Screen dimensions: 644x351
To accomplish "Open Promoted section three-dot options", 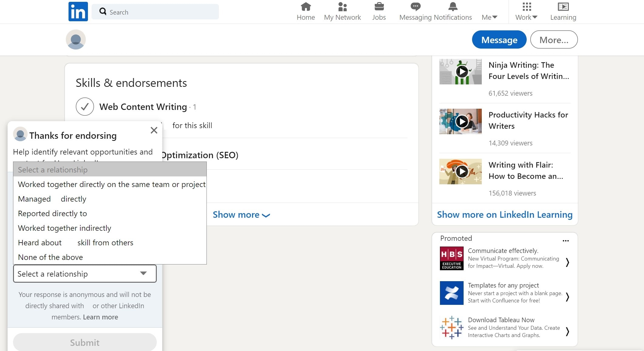I will tap(565, 241).
